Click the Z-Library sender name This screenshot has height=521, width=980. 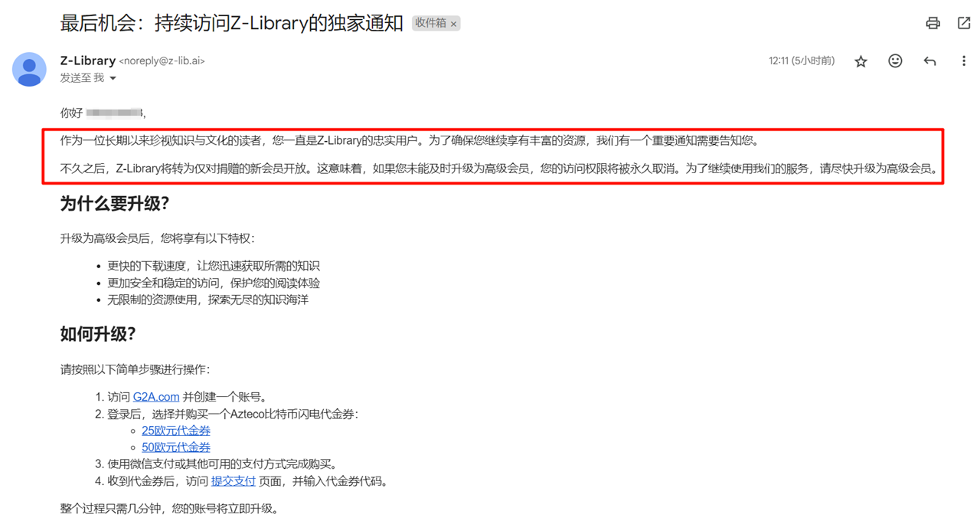(x=88, y=61)
